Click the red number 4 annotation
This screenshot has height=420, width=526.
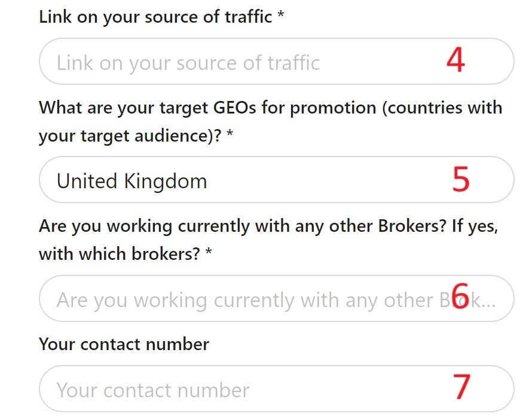(x=455, y=60)
